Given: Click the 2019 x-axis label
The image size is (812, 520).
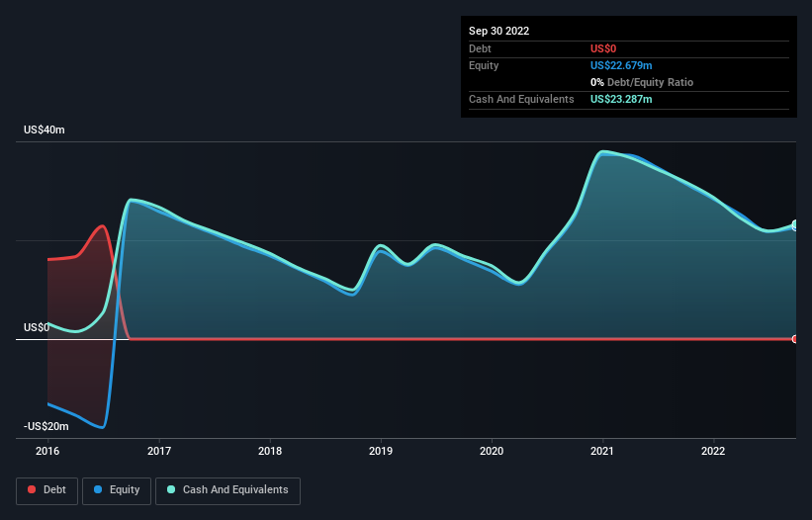Looking at the screenshot, I should [381, 451].
